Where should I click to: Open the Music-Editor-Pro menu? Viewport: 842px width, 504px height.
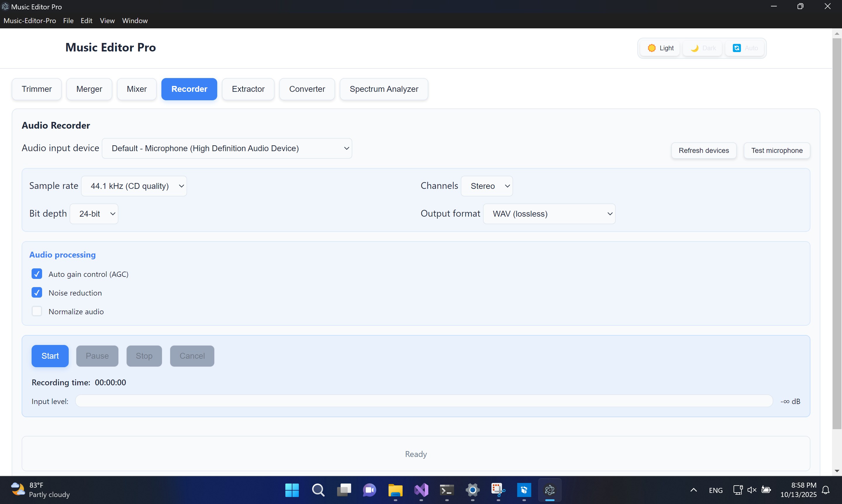pyautogui.click(x=30, y=21)
